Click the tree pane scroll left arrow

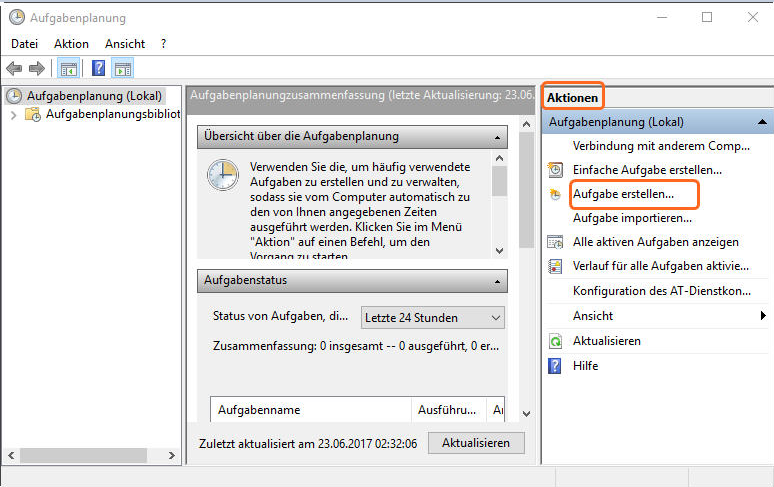(x=11, y=455)
